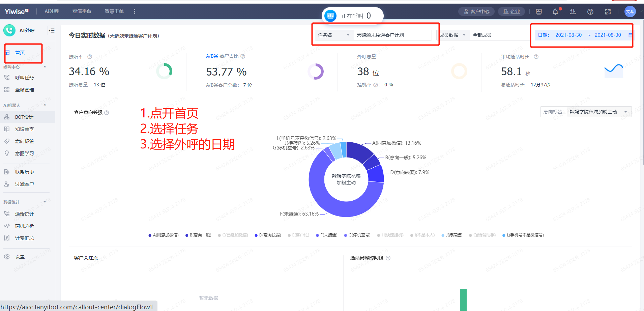Click the fullscreen expand icon
The width and height of the screenshot is (644, 311).
coord(608,12)
